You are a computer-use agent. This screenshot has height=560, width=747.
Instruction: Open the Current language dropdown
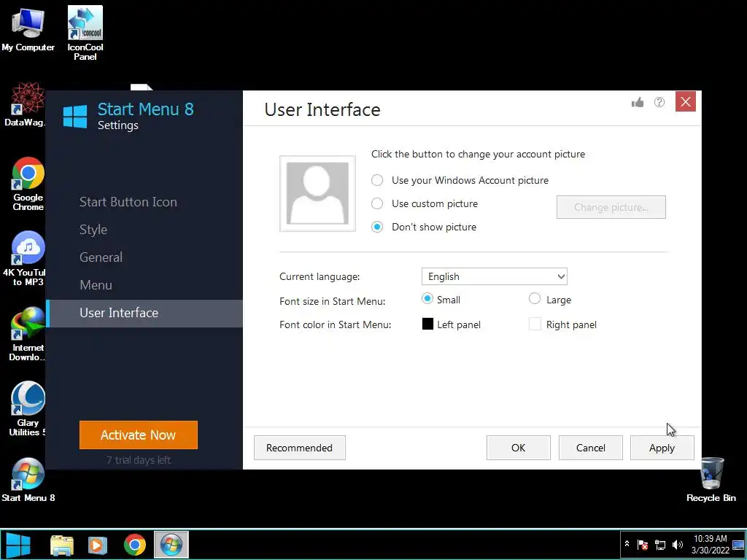pos(495,276)
